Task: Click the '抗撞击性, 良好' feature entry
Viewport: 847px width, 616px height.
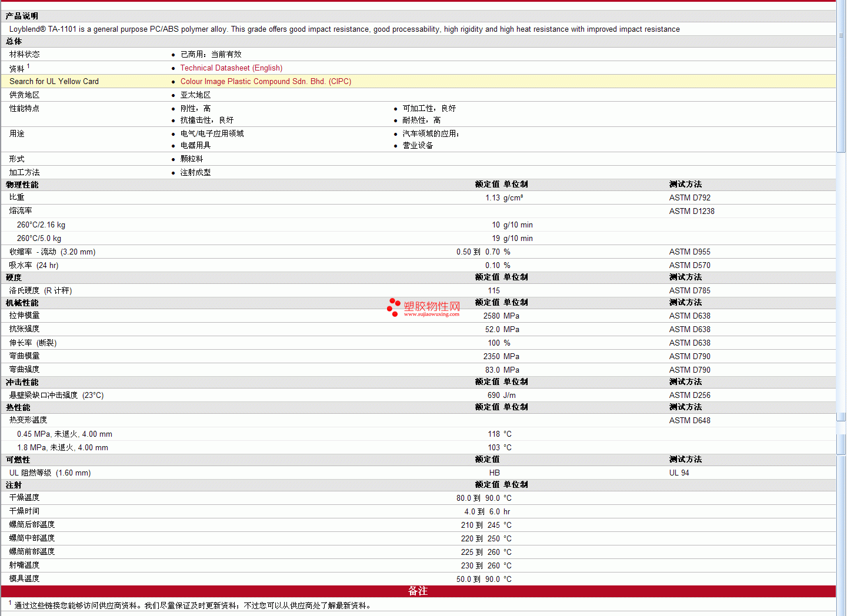Action: click(206, 120)
